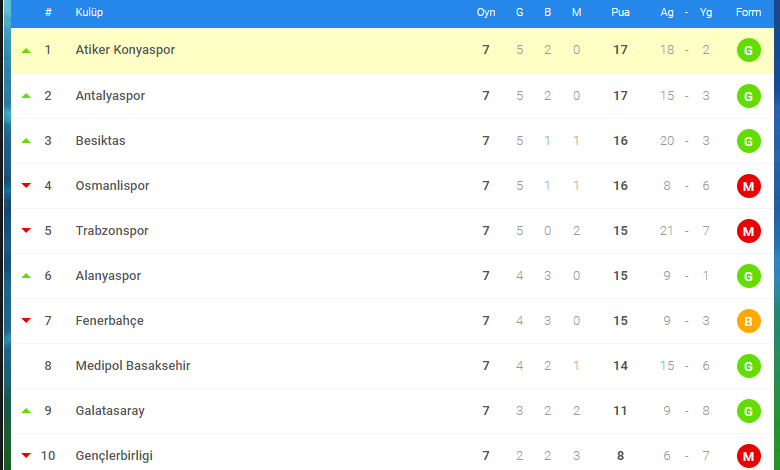Click Trabzonspor's red M form badge
The height and width of the screenshot is (470, 780).
pos(749,231)
